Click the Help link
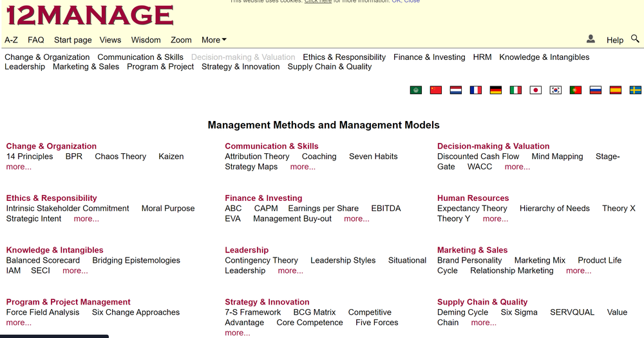 [x=614, y=40]
